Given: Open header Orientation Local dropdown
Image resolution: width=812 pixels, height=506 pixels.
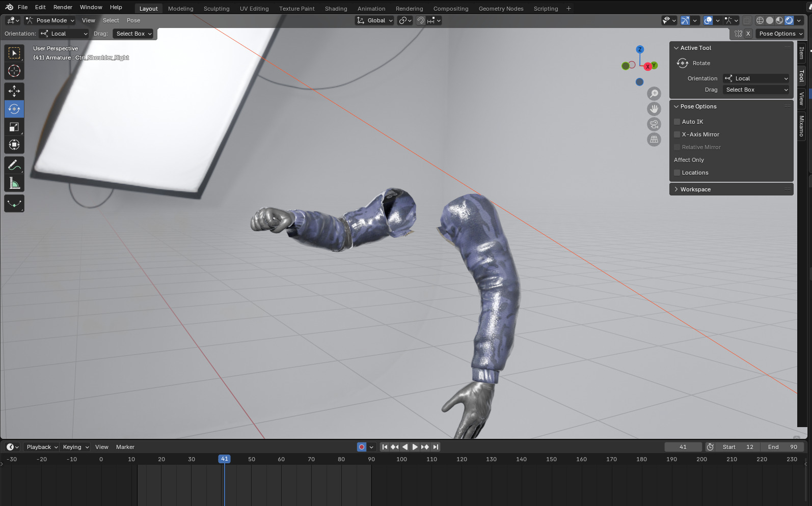Looking at the screenshot, I should 64,34.
